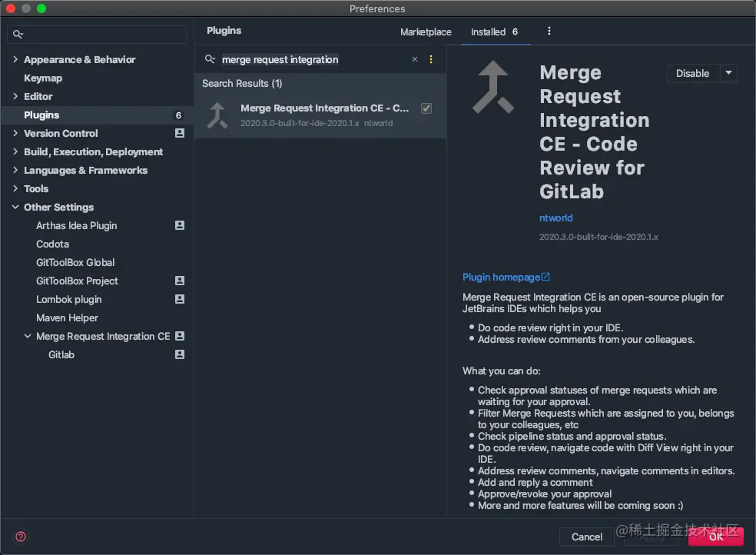Expand the Appearance & Behavior section
This screenshot has height=555, width=756.
tap(15, 59)
